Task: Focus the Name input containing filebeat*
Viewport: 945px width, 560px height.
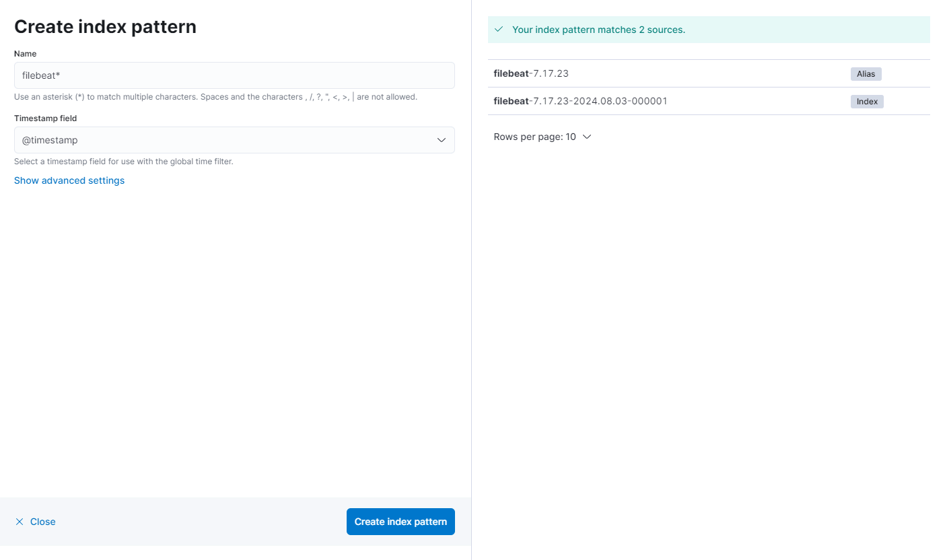Action: [x=234, y=75]
